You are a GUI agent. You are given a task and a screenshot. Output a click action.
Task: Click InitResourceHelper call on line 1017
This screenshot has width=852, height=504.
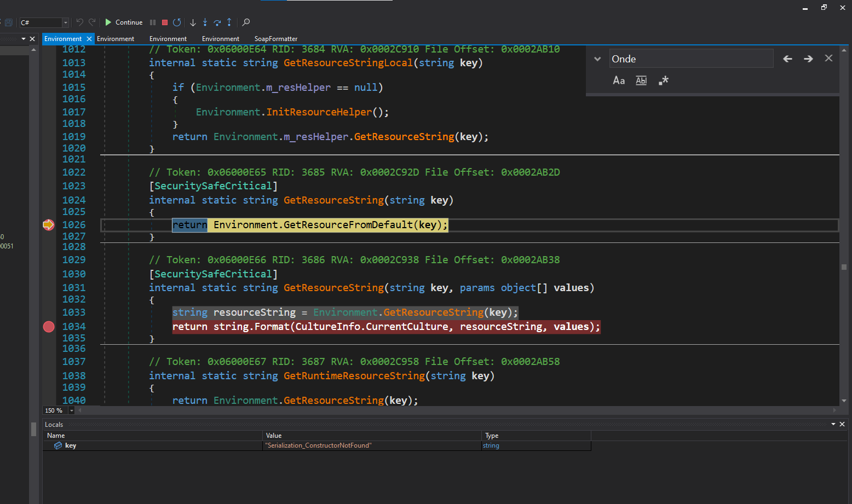[319, 112]
